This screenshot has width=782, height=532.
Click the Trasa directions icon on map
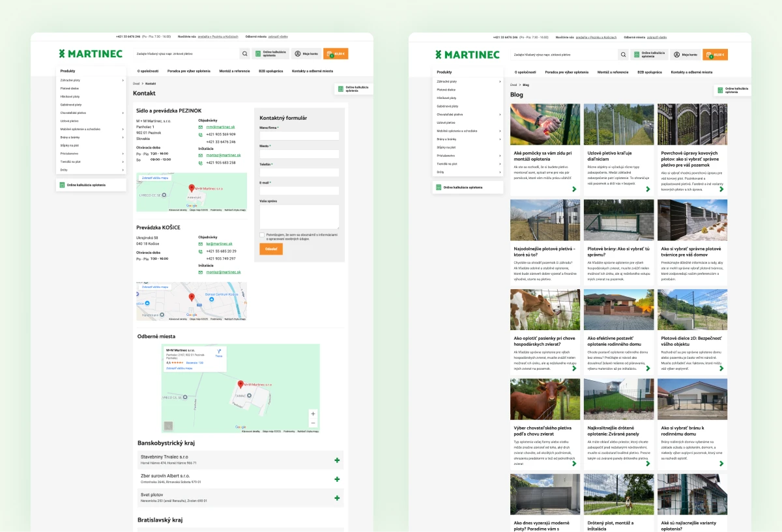(219, 351)
